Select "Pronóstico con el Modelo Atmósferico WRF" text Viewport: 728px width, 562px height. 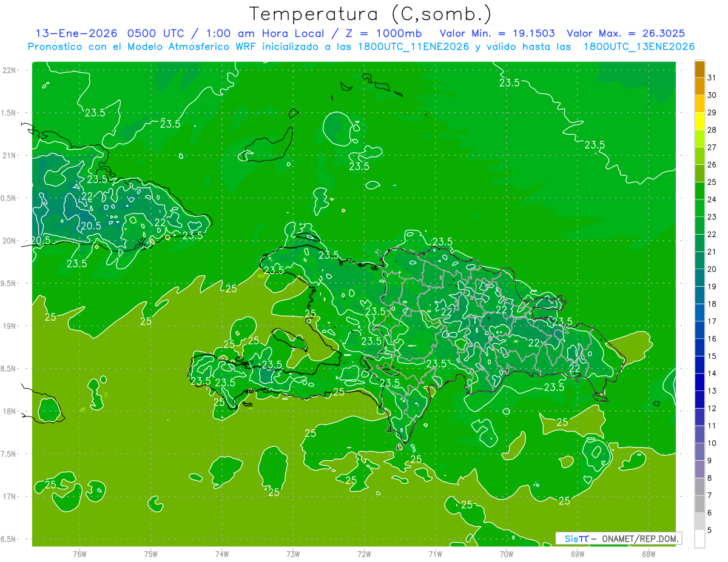tap(143, 47)
